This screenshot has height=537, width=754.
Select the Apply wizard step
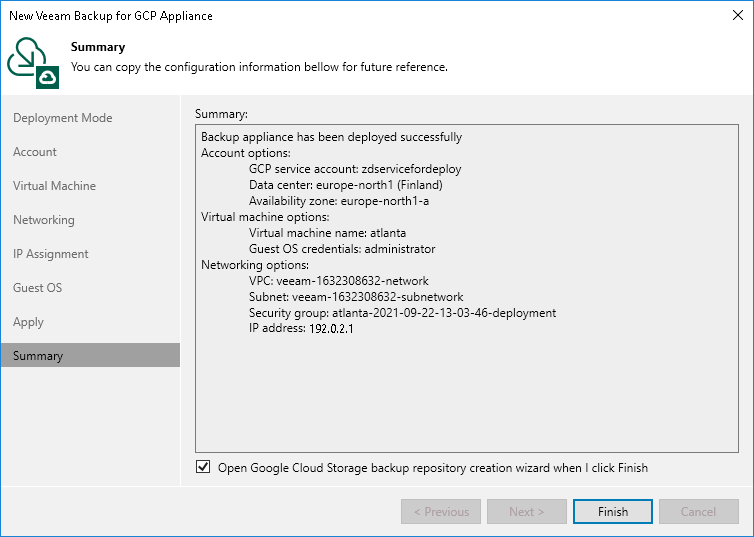28,322
